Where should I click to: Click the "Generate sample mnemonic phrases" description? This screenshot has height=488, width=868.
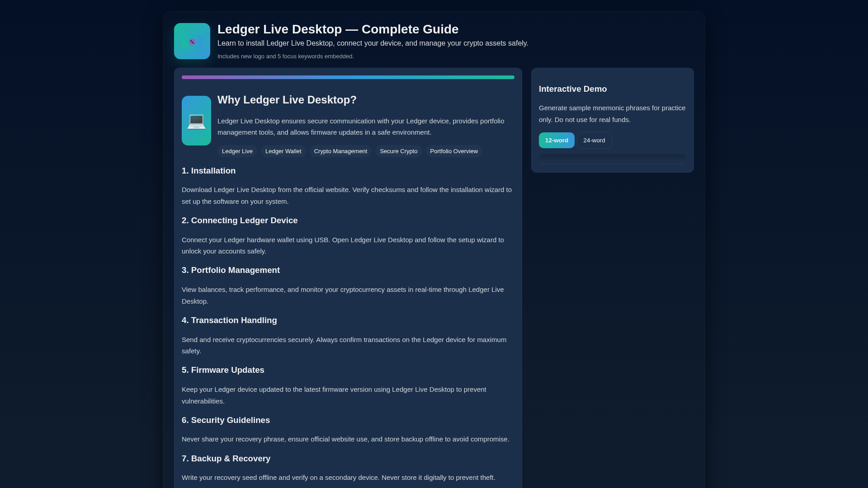point(612,114)
